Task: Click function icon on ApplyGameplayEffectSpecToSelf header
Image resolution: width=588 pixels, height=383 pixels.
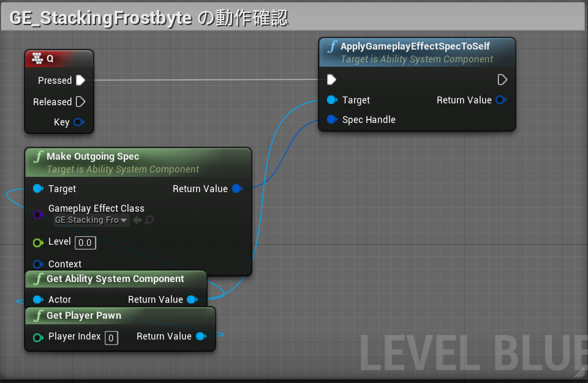Action: [x=332, y=47]
